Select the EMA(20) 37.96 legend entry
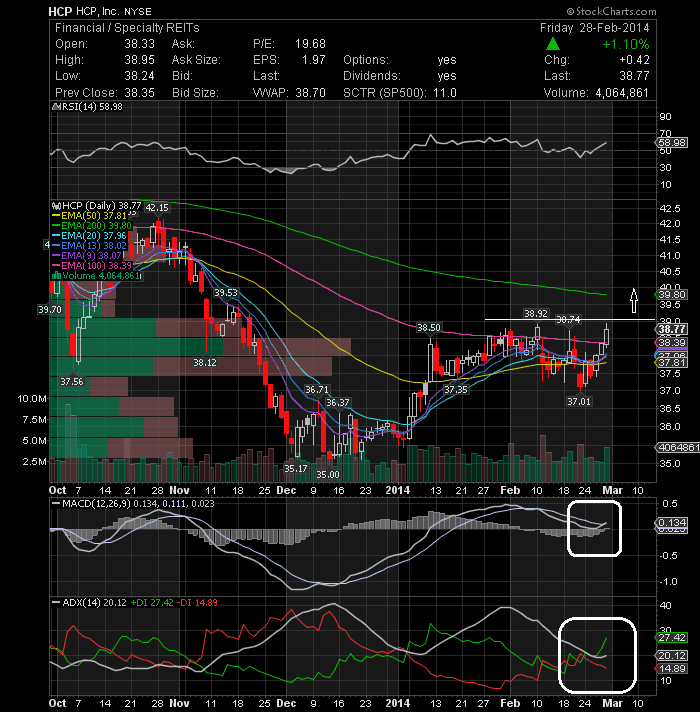This screenshot has width=700, height=712. tap(89, 236)
